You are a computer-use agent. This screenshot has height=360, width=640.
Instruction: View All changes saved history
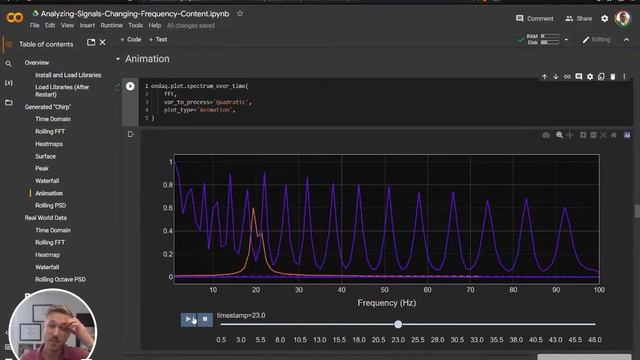pyautogui.click(x=191, y=25)
